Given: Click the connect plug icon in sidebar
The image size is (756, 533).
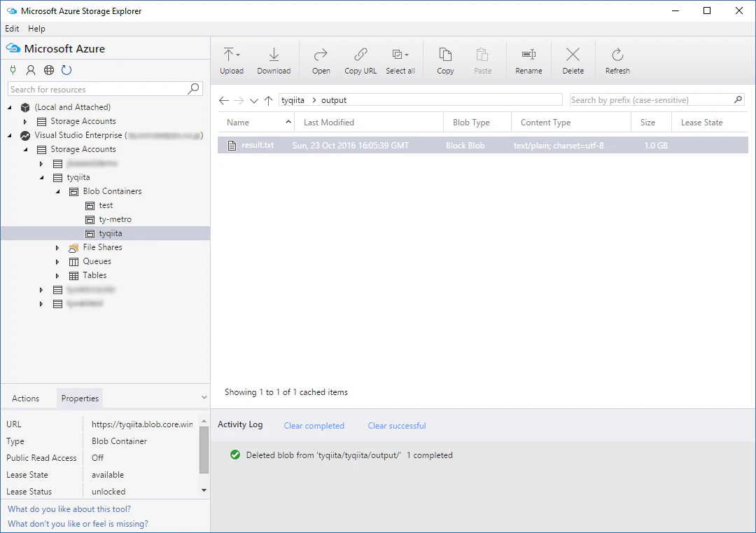Looking at the screenshot, I should [x=13, y=70].
